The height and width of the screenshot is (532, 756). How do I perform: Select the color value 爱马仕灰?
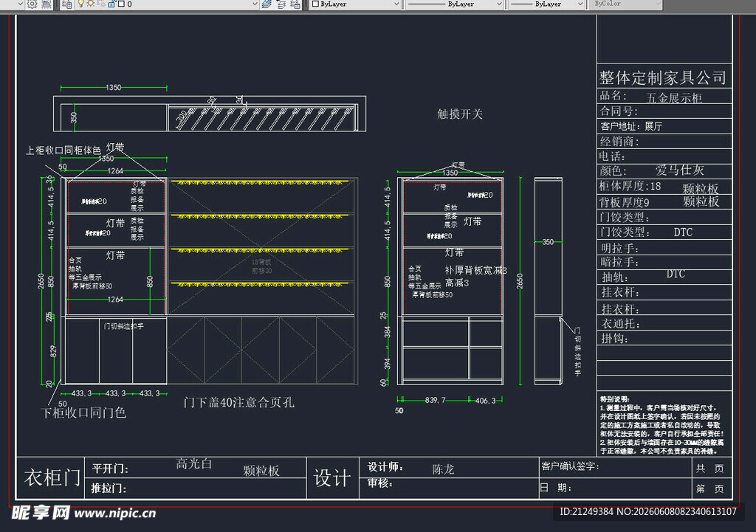click(x=680, y=170)
